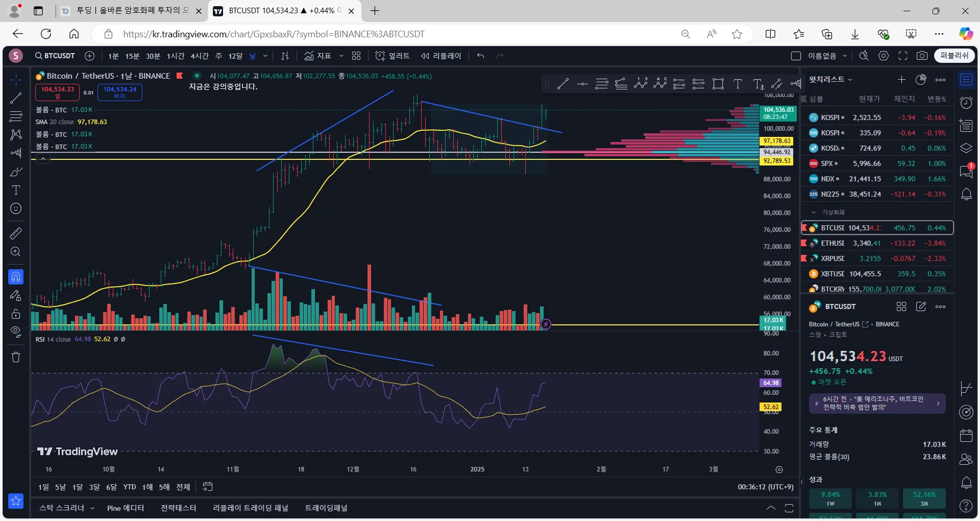Enter fullscreen mode
Image resolution: width=980 pixels, height=521 pixels.
903,56
